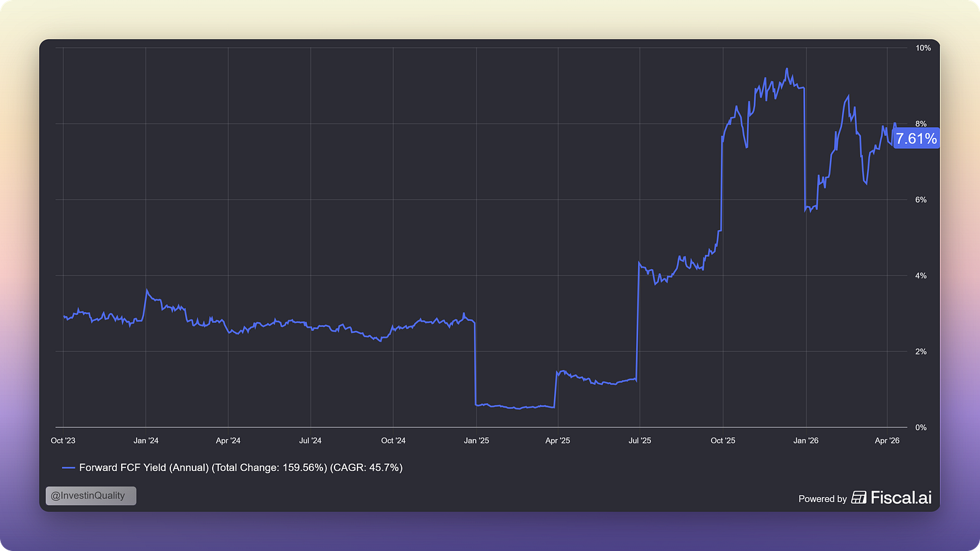This screenshot has height=551, width=980.
Task: Click the Fiscal.ai logo icon
Action: pos(859,498)
